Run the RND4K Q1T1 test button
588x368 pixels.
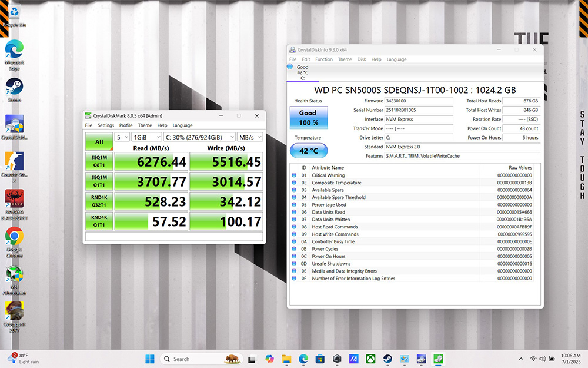[x=99, y=221]
